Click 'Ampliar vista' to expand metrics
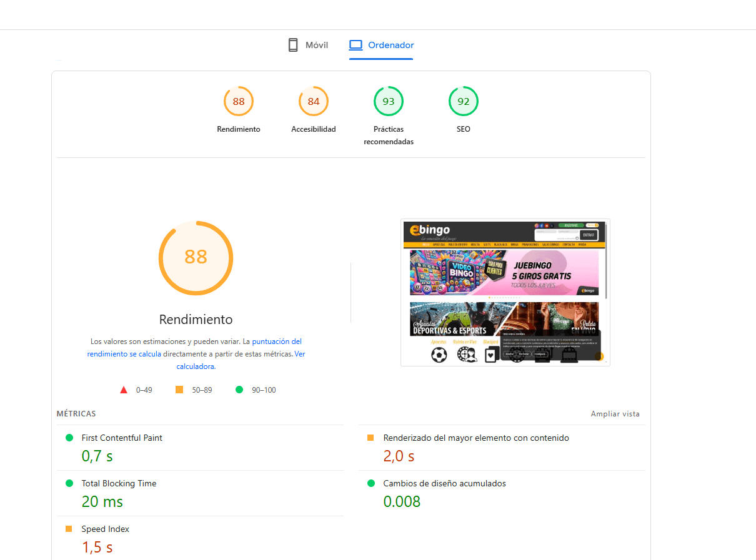 coord(615,414)
